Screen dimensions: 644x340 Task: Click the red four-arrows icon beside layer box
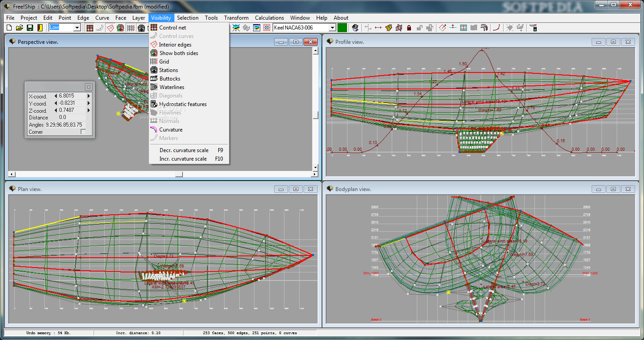pos(267,28)
